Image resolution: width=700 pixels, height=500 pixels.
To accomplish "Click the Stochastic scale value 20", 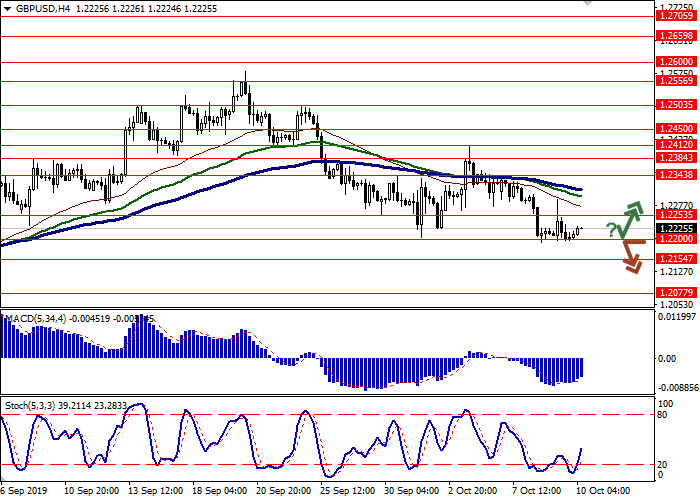I will click(662, 465).
